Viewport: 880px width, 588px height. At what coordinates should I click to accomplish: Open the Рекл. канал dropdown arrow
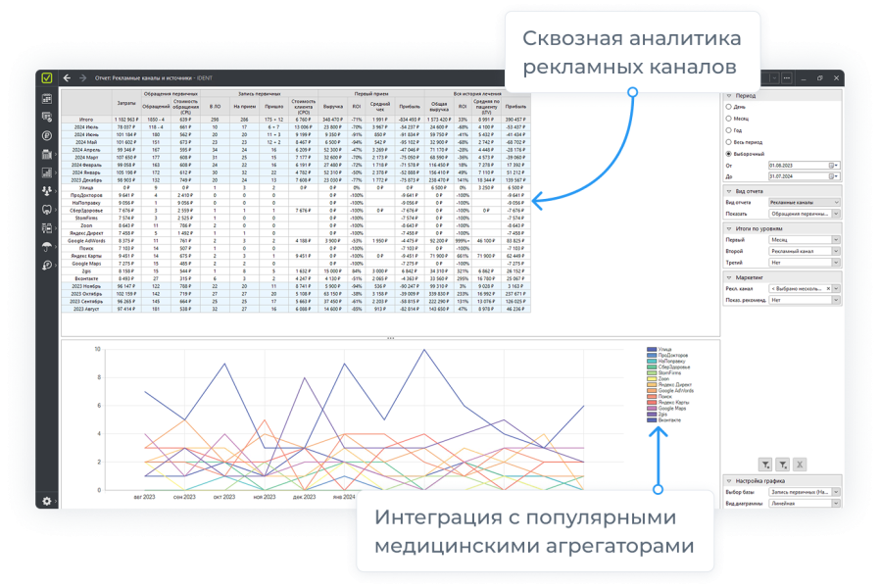coord(836,288)
